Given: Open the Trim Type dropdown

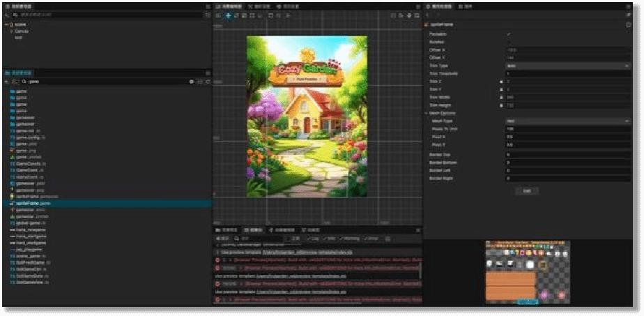Looking at the screenshot, I should pos(567,66).
